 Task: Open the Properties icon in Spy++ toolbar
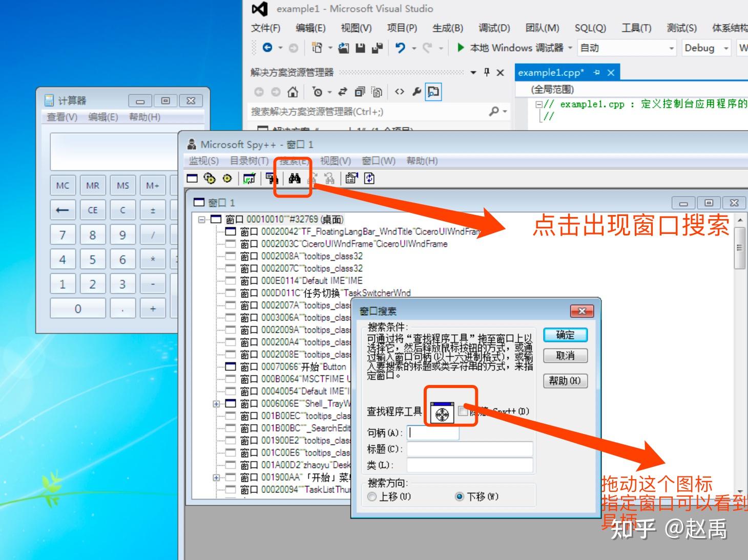coord(352,178)
